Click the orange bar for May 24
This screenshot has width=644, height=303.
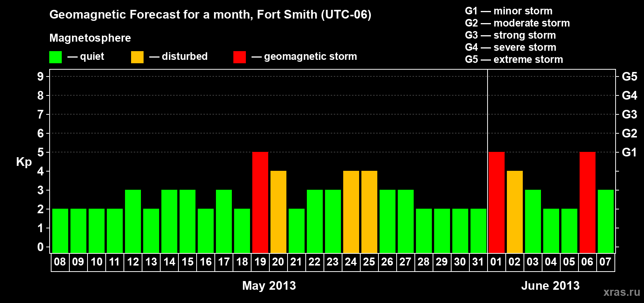pos(351,212)
